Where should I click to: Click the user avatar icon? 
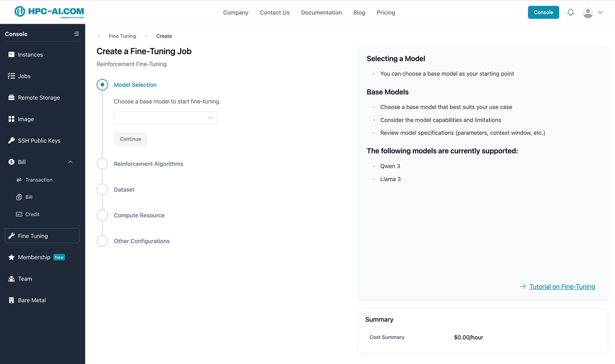[x=588, y=12]
